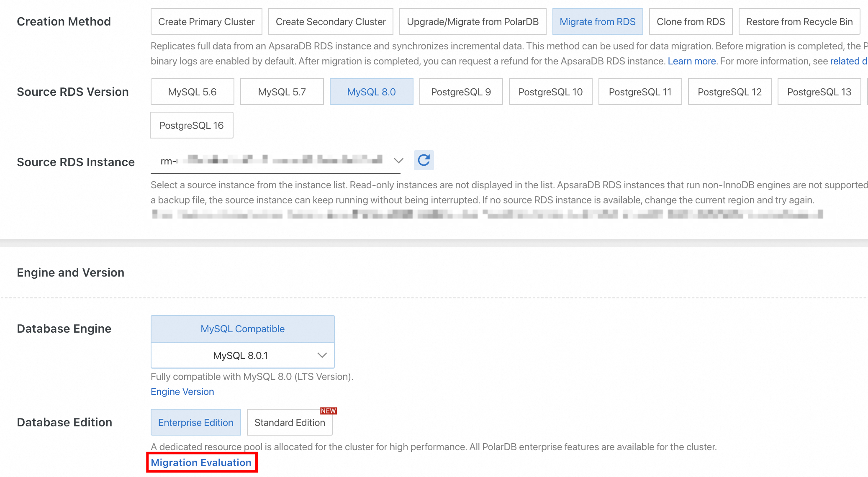Select MySQL 5.7 source version
Image resolution: width=868 pixels, height=477 pixels.
coord(282,92)
